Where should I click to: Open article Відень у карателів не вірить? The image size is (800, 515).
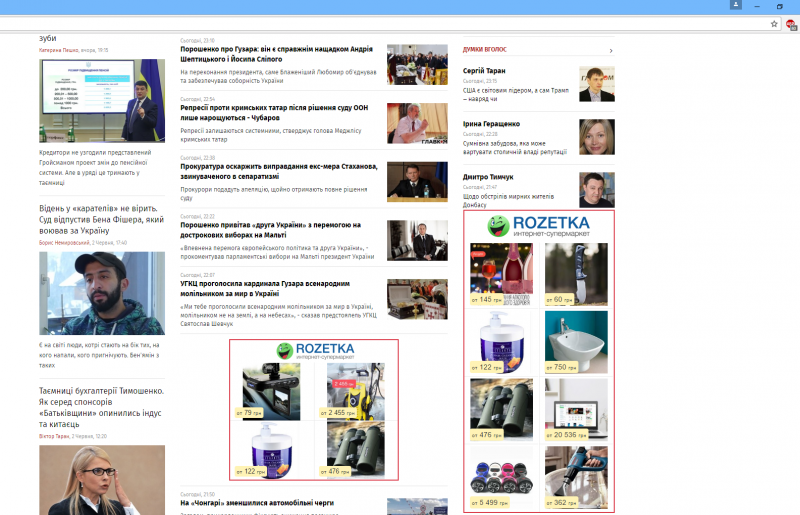102,219
